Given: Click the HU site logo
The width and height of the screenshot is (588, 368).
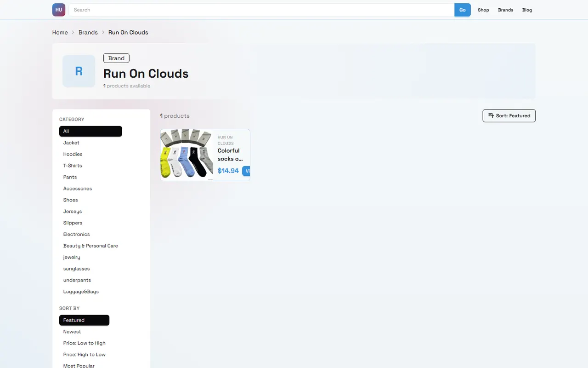Looking at the screenshot, I should [x=59, y=10].
